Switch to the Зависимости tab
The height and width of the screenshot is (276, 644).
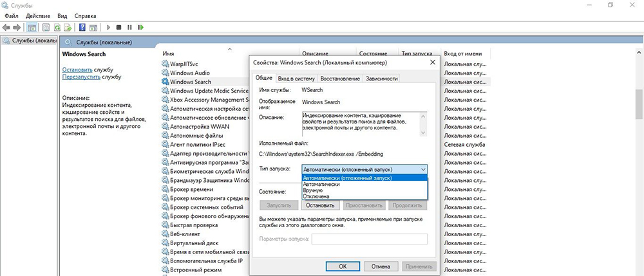[x=381, y=78]
